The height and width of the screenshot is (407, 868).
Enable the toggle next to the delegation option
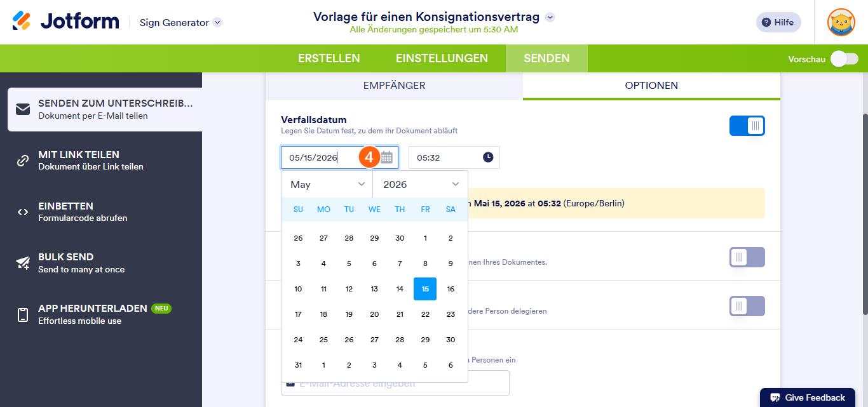(747, 306)
